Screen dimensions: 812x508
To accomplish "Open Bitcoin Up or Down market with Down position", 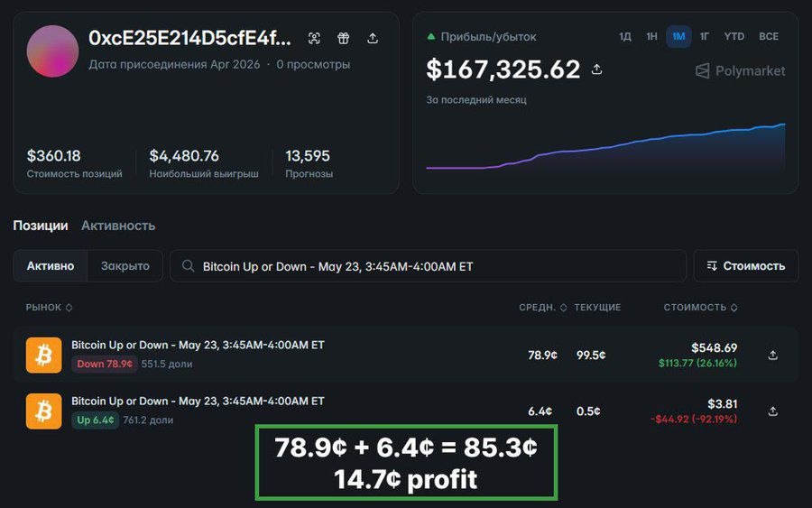I will coord(198,345).
